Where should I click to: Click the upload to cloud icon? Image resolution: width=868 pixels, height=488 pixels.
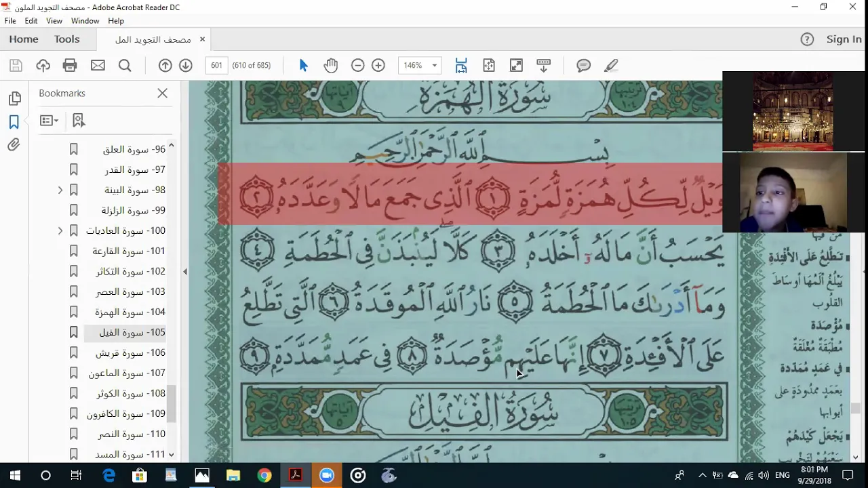pyautogui.click(x=43, y=65)
